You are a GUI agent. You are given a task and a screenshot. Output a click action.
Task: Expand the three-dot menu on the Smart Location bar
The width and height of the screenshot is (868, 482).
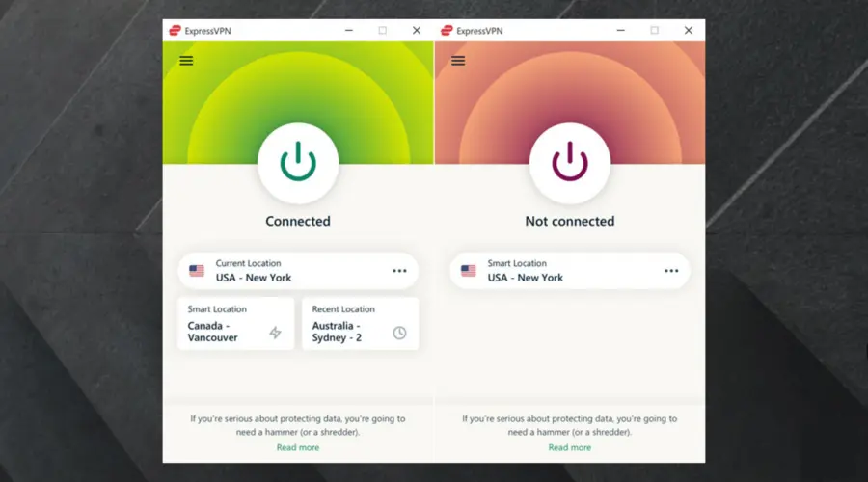coord(671,271)
